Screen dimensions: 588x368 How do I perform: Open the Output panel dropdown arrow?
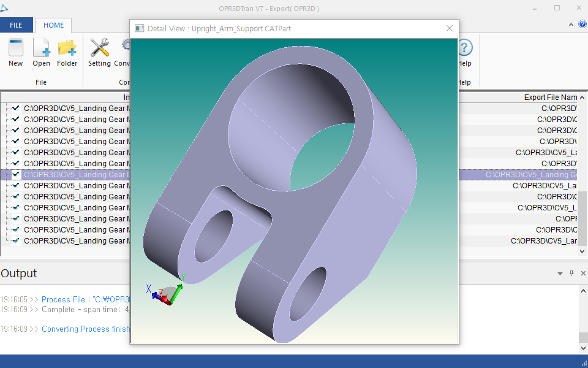coord(560,274)
